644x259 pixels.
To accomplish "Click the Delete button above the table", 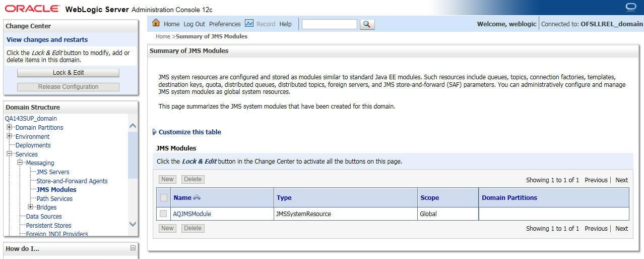I will pyautogui.click(x=192, y=179).
